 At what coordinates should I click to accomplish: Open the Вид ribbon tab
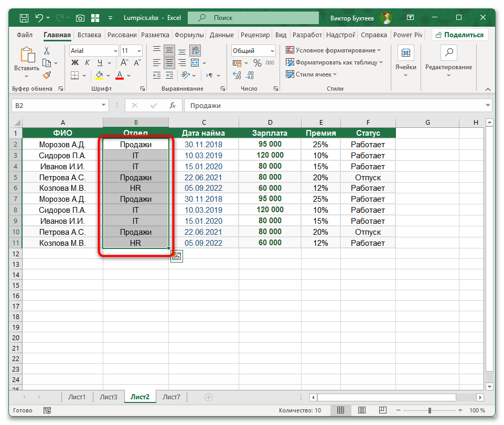coord(281,35)
